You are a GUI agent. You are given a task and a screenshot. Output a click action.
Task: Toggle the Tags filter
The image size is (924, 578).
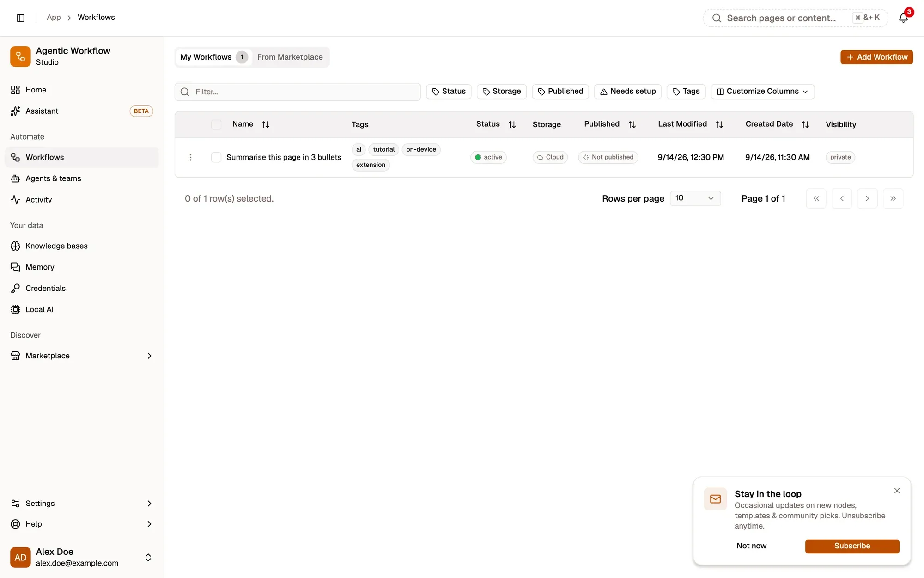click(x=686, y=92)
